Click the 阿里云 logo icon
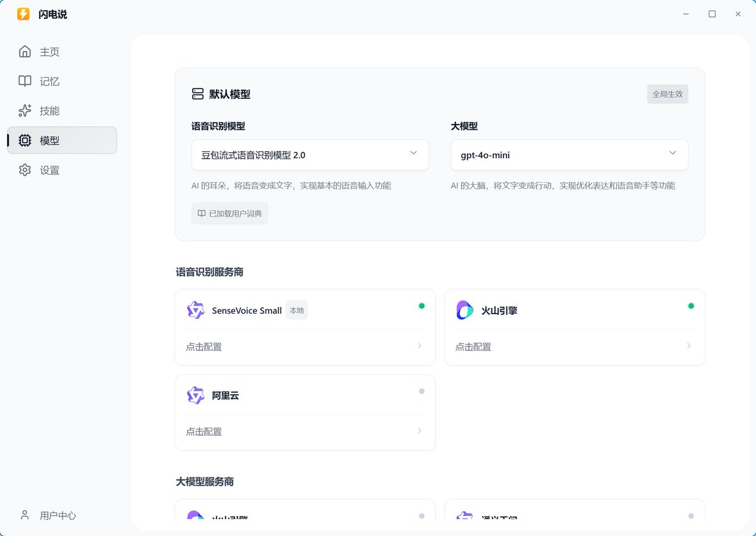This screenshot has height=536, width=756. 196,395
